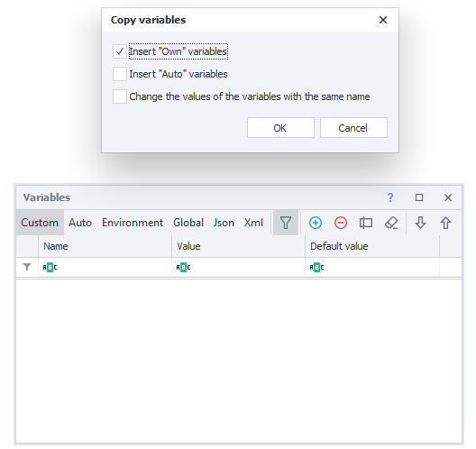This screenshot has height=449, width=476.
Task: Open Variables help question mark
Action: tap(390, 197)
